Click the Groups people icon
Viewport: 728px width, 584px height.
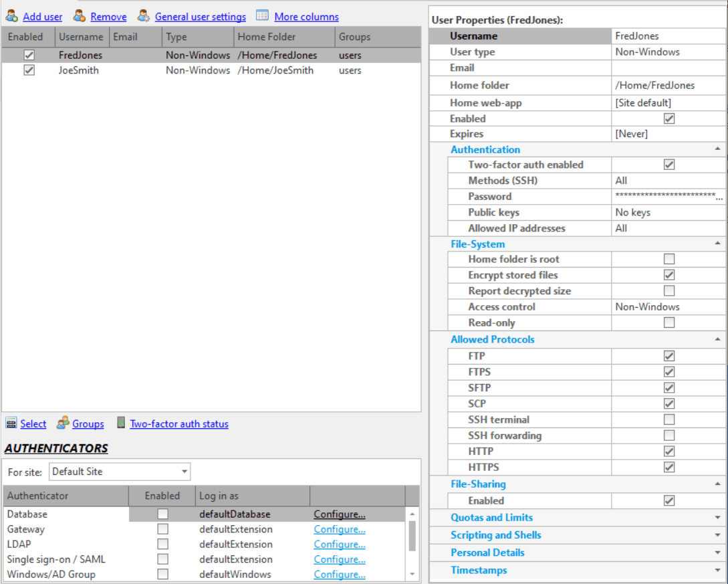click(63, 423)
